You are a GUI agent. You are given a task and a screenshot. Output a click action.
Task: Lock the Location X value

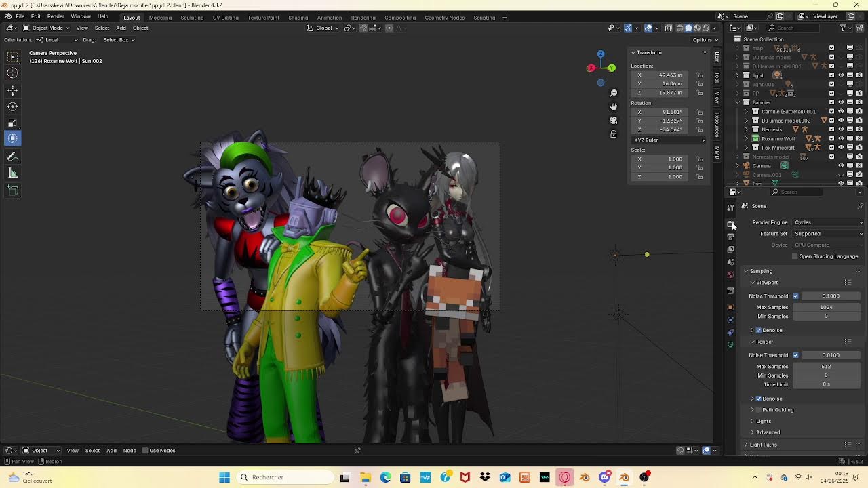point(700,75)
